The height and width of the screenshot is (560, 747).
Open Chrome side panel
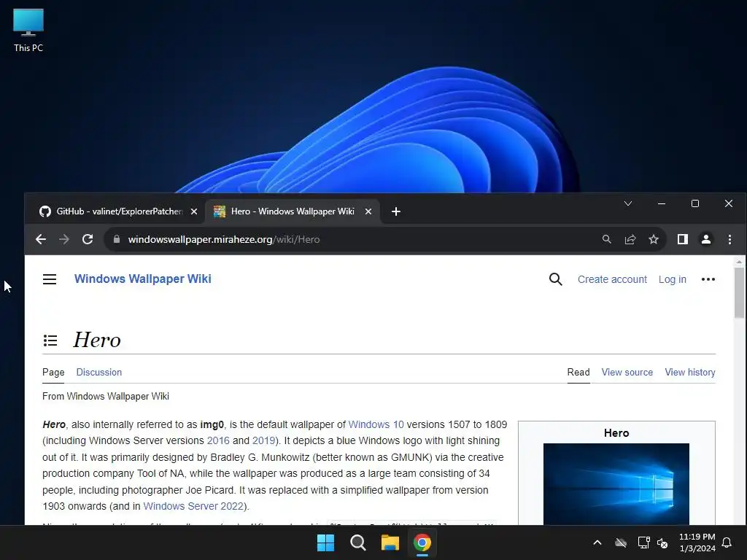[683, 239]
